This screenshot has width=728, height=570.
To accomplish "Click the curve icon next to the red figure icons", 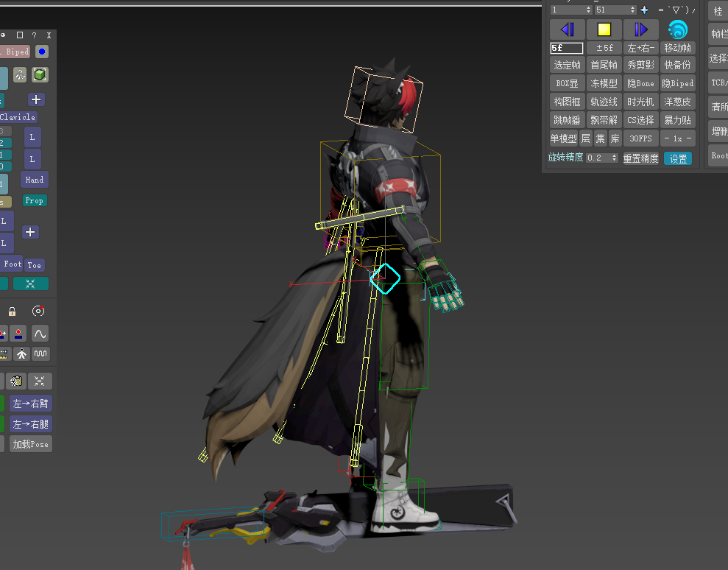I will (x=40, y=334).
